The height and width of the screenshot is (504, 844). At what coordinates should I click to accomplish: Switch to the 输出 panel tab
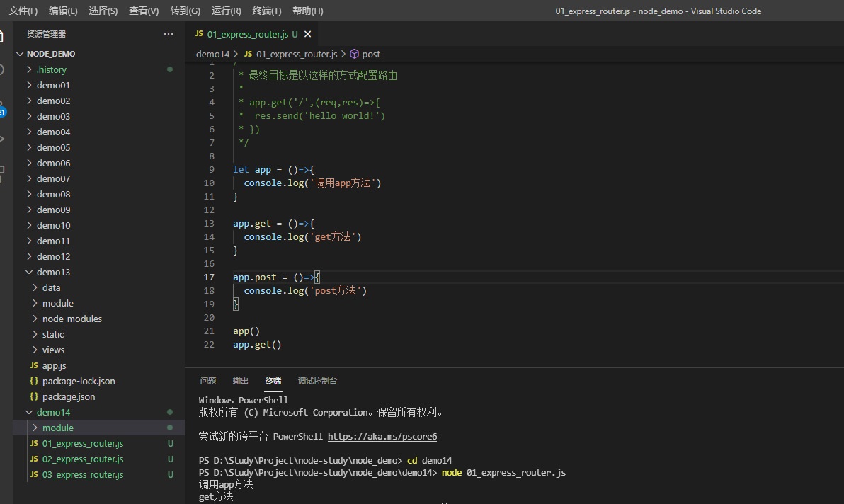pos(241,381)
